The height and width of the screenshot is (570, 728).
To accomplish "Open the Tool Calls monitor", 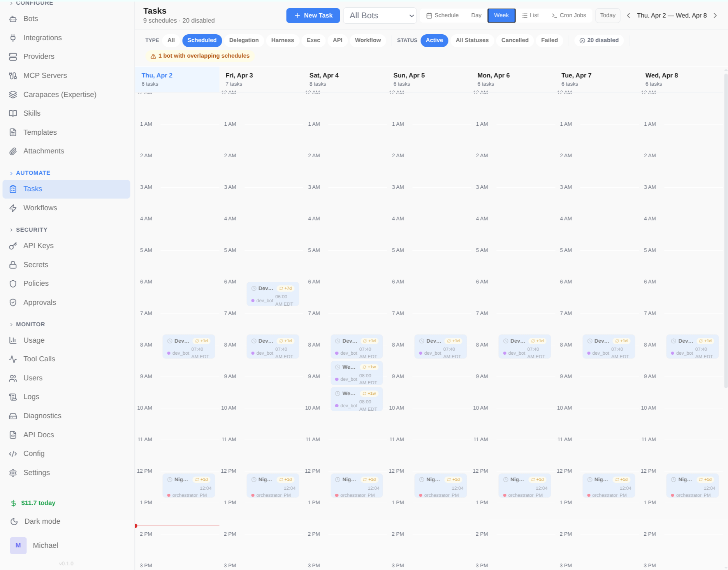I will coord(39,359).
